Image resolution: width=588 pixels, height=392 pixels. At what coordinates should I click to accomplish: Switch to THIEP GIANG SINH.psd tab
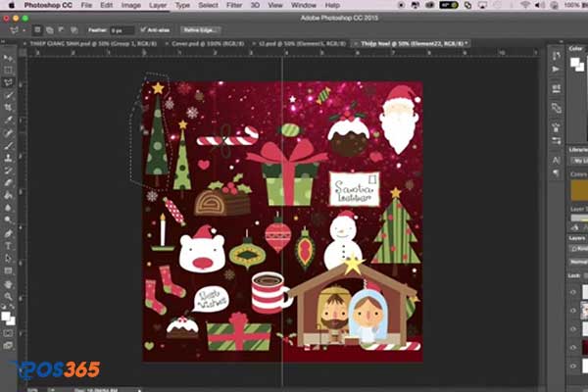point(93,43)
